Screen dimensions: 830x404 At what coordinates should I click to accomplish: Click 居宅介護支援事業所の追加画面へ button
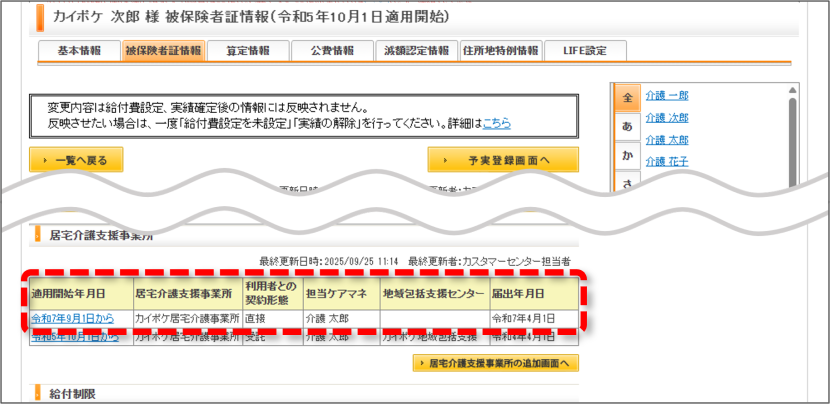tap(495, 363)
